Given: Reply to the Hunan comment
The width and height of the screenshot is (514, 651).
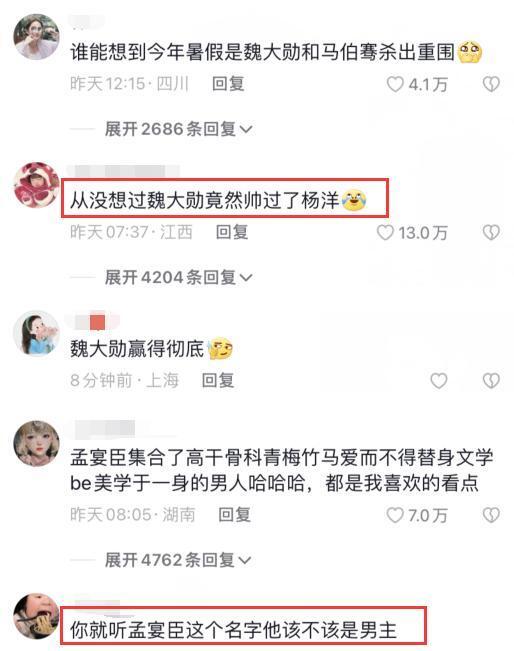Looking at the screenshot, I should tap(235, 515).
